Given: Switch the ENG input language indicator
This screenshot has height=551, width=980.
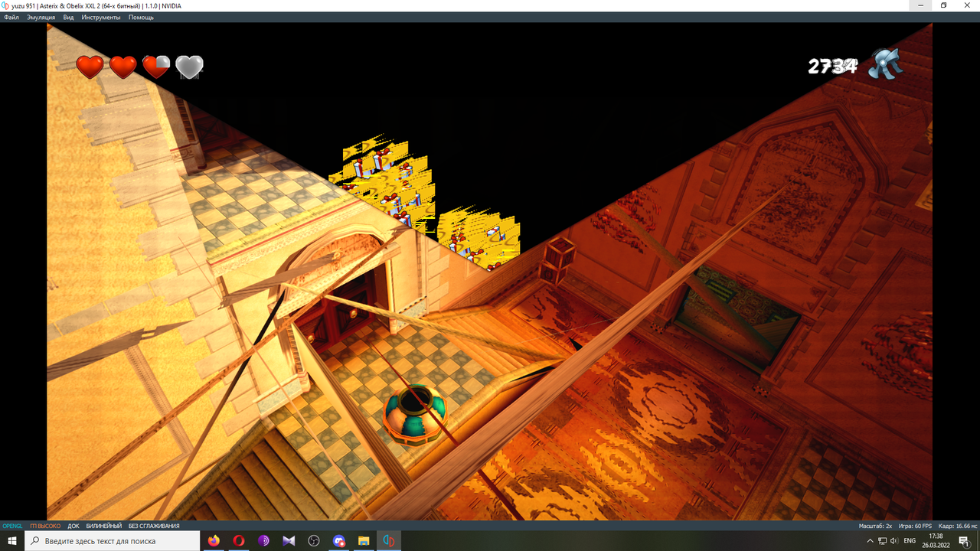Looking at the screenshot, I should point(910,541).
